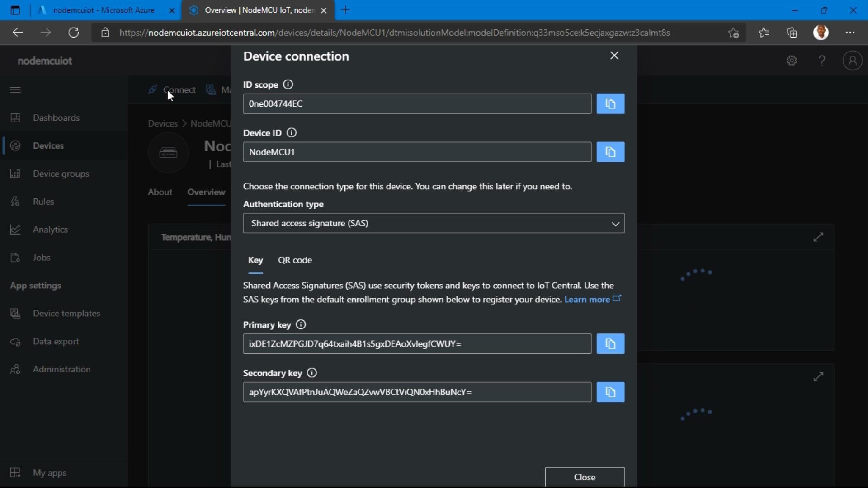Toggle the sidebar hamburger menu

(x=15, y=90)
